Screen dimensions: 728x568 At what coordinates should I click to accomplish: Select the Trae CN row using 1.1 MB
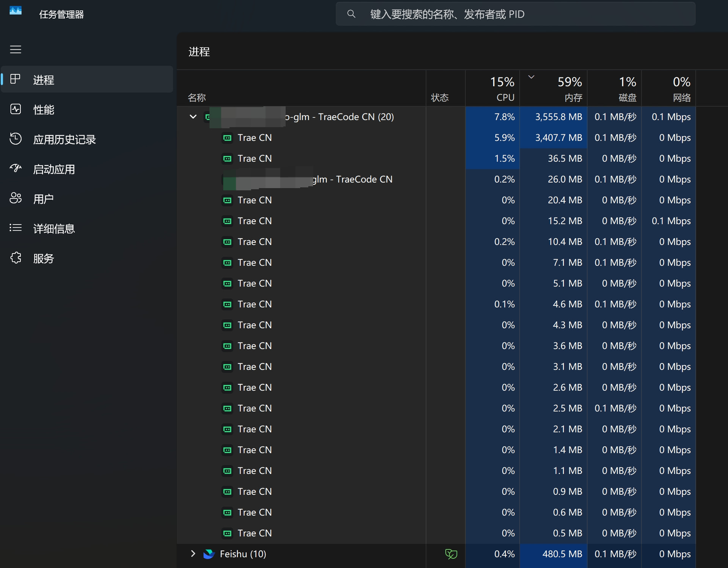[x=436, y=471]
